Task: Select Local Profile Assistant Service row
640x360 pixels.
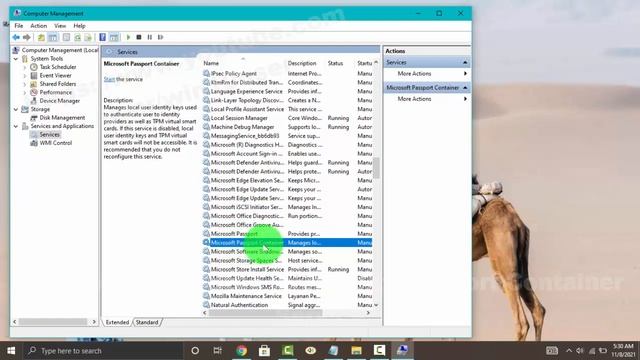Action: (288, 109)
